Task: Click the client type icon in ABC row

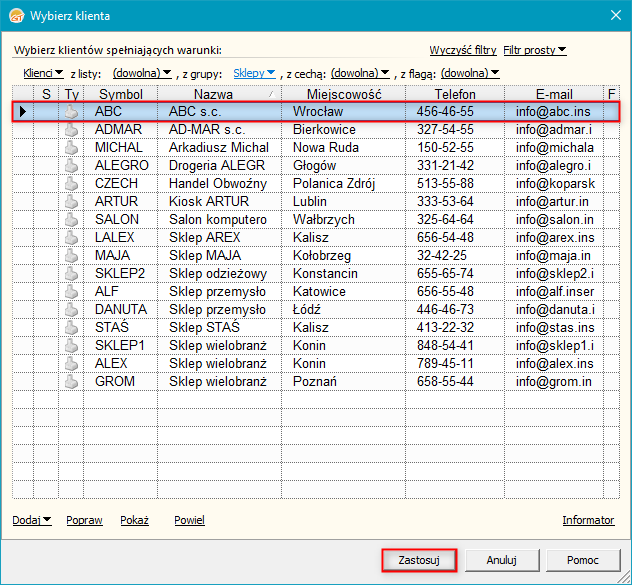Action: 71,112
